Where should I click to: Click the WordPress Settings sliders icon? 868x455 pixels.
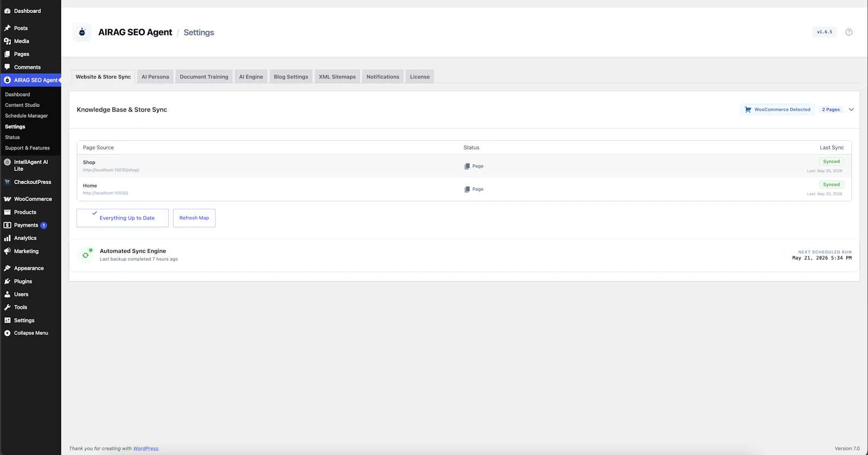(8, 320)
